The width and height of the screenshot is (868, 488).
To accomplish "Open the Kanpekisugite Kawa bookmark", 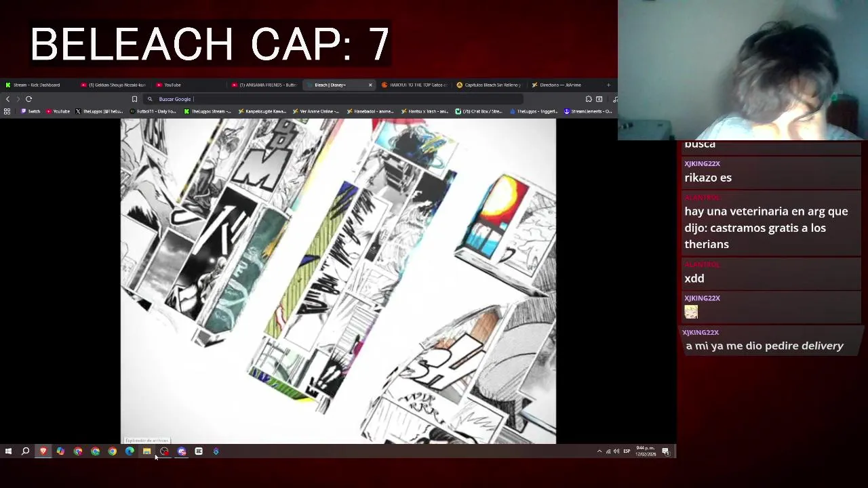I will (x=262, y=111).
